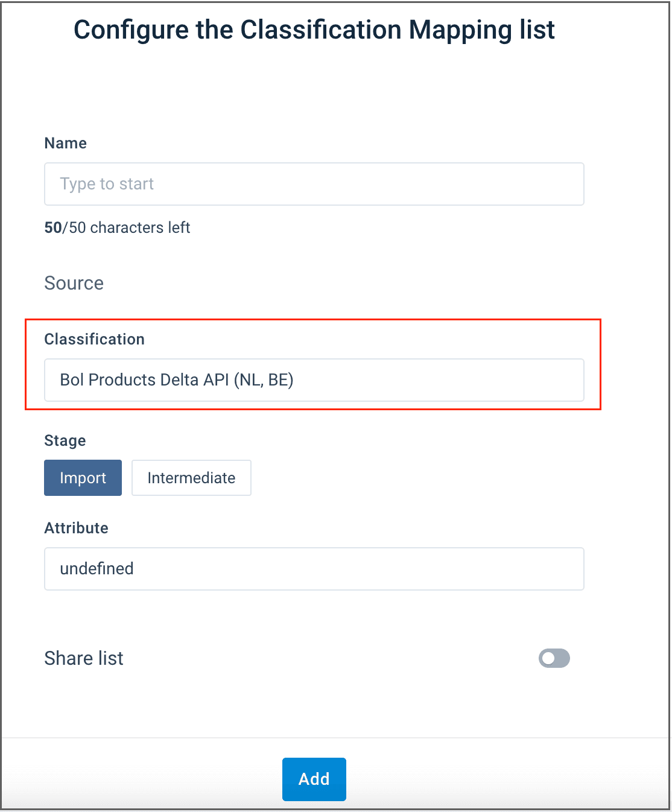Click the Name input field

[314, 184]
